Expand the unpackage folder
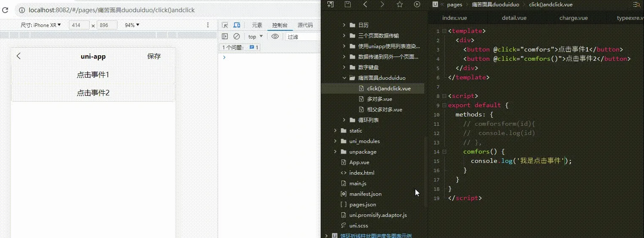The height and width of the screenshot is (238, 644). 336,151
